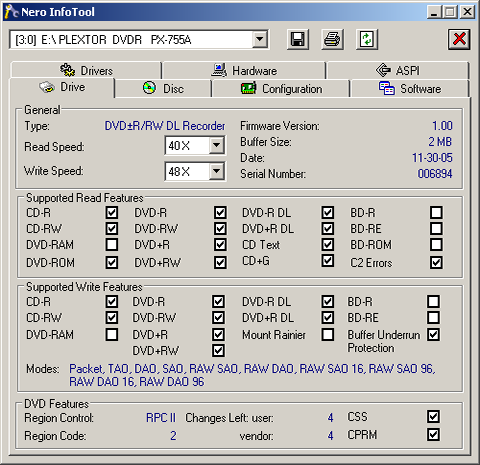The image size is (480, 465).
Task: Toggle Buffer Underrun Protection checkbox
Action: point(433,334)
